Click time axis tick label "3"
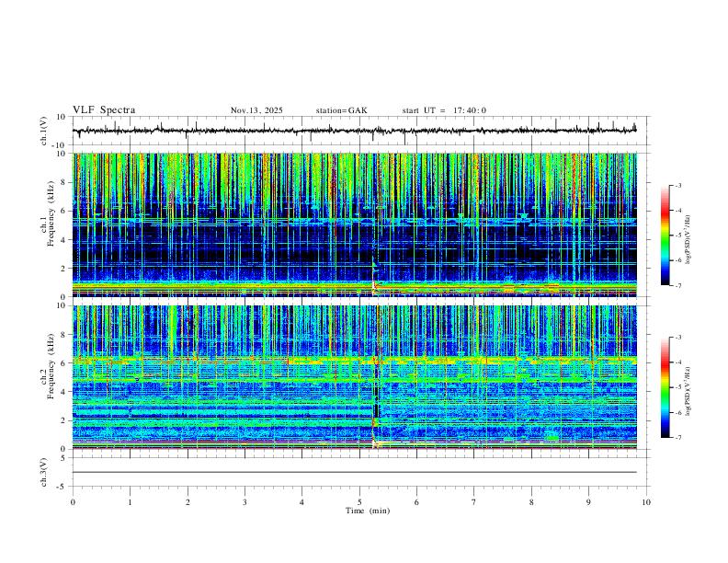 245,502
